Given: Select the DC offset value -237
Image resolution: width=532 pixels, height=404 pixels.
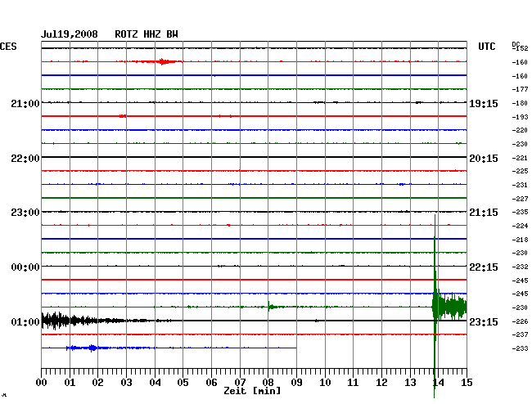Looking at the screenshot, I should [520, 334].
